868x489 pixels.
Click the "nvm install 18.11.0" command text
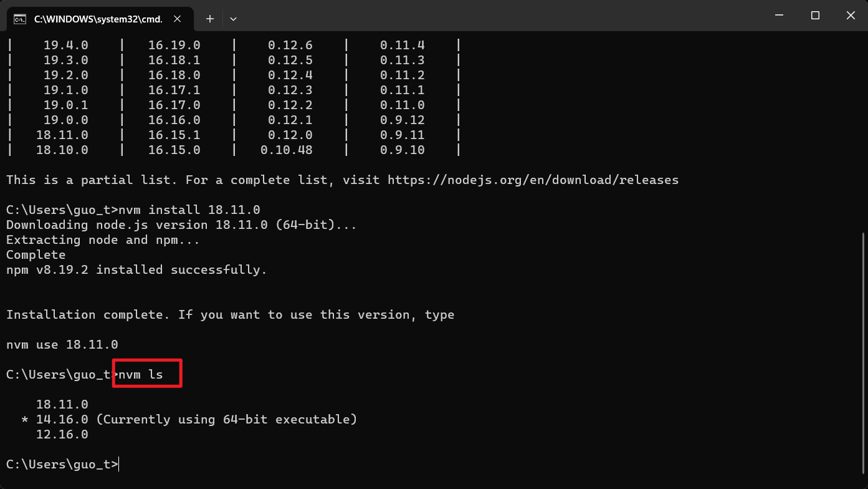click(x=189, y=210)
